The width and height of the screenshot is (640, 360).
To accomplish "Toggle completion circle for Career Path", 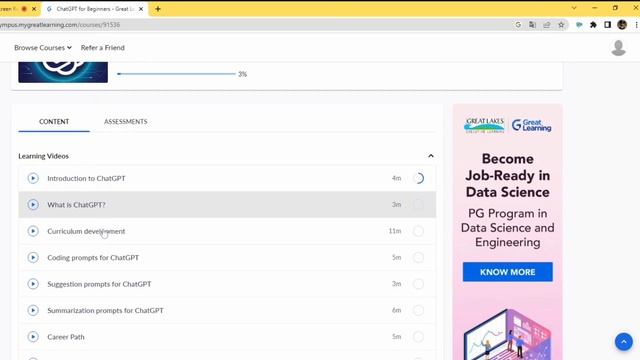I will click(418, 337).
